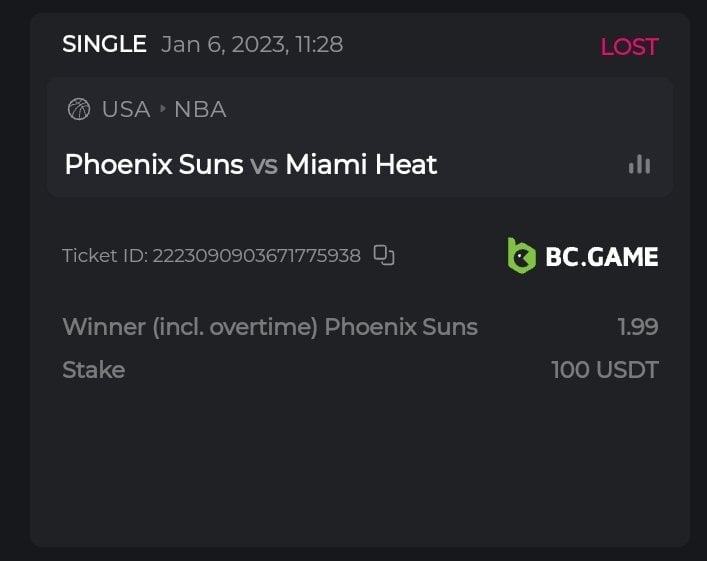Click the "Ticket ID:" label
This screenshot has width=707, height=561.
(x=105, y=255)
